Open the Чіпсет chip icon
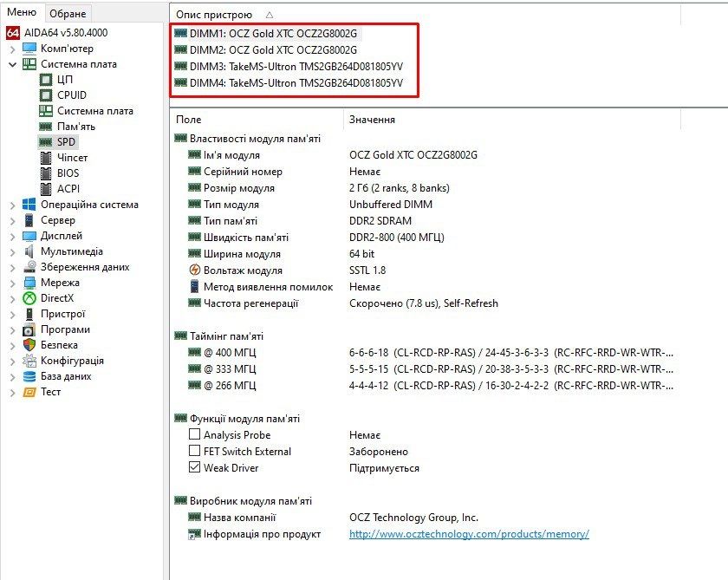 pyautogui.click(x=45, y=158)
